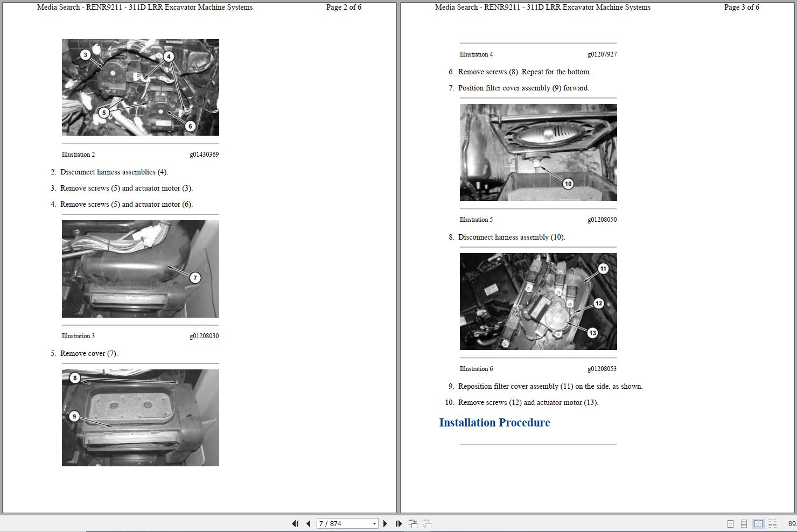This screenshot has height=532, width=797.
Task: Select the single page layout icon
Action: click(731, 523)
